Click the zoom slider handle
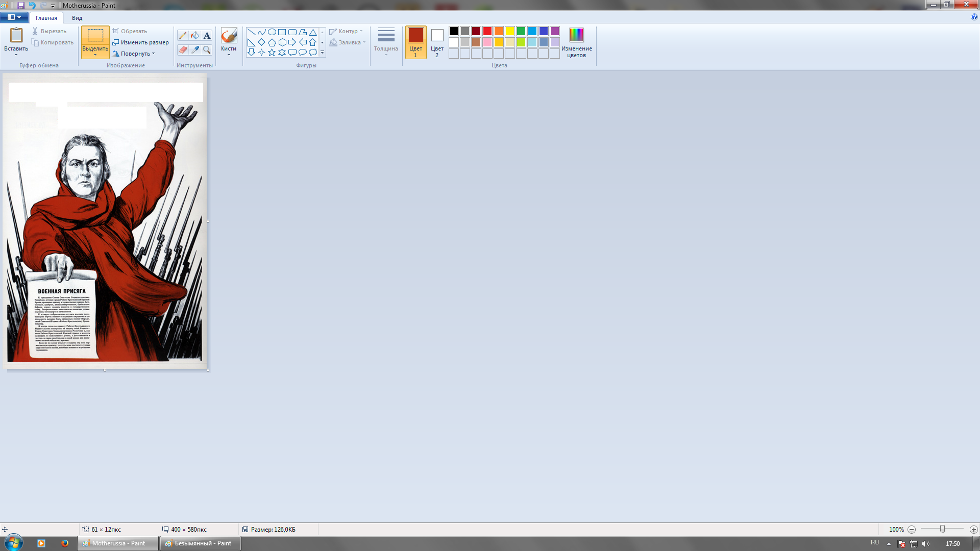Viewport: 980px width, 551px height. tap(943, 530)
